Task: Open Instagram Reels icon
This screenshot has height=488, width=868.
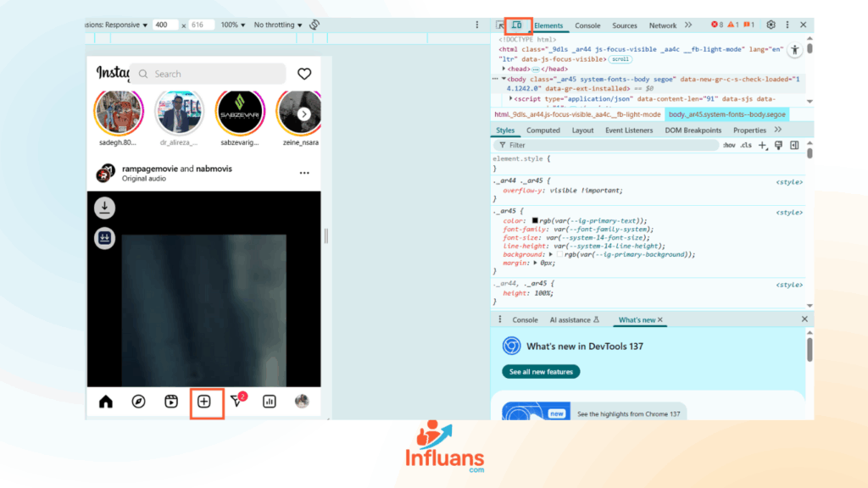Action: (171, 402)
